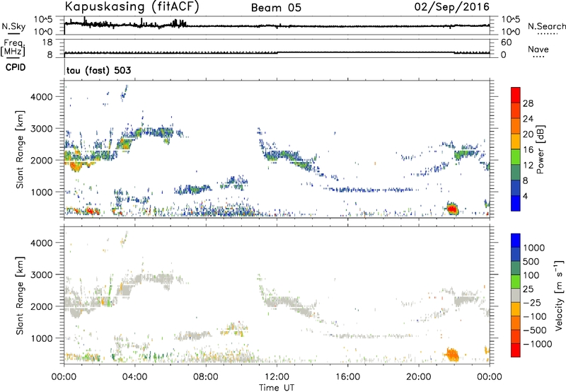Viewport: 566px width, 392px height.
Task: Click the '00:00' label starting the time axis
Action: [64, 377]
